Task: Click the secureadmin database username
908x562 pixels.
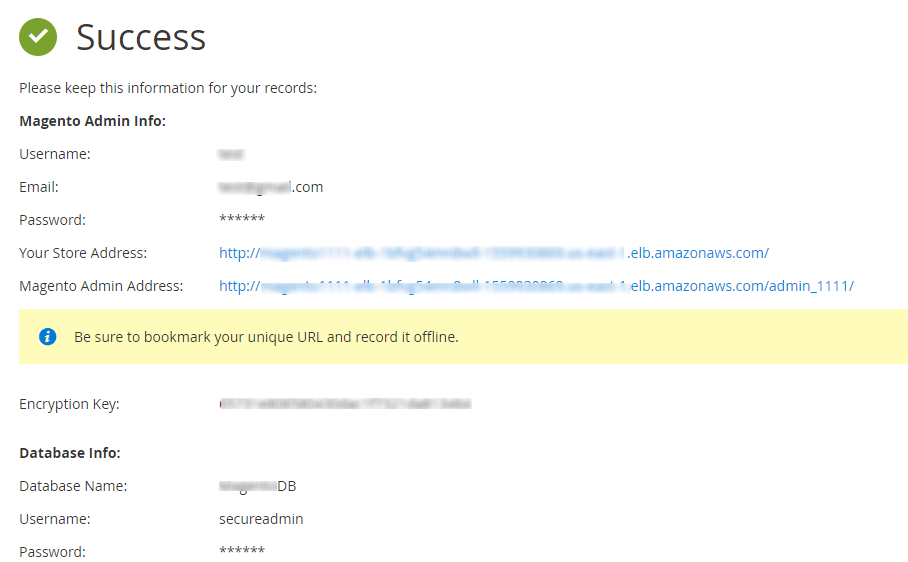Action: 261,519
